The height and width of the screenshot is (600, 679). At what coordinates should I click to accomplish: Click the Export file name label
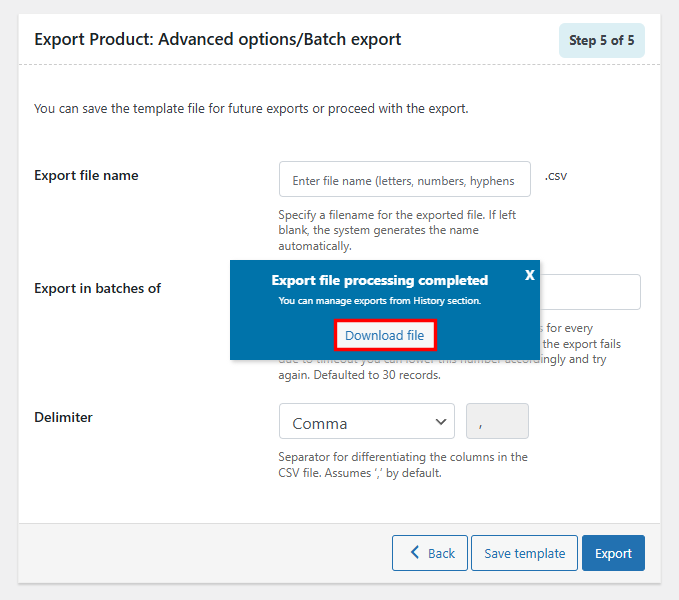pos(86,175)
